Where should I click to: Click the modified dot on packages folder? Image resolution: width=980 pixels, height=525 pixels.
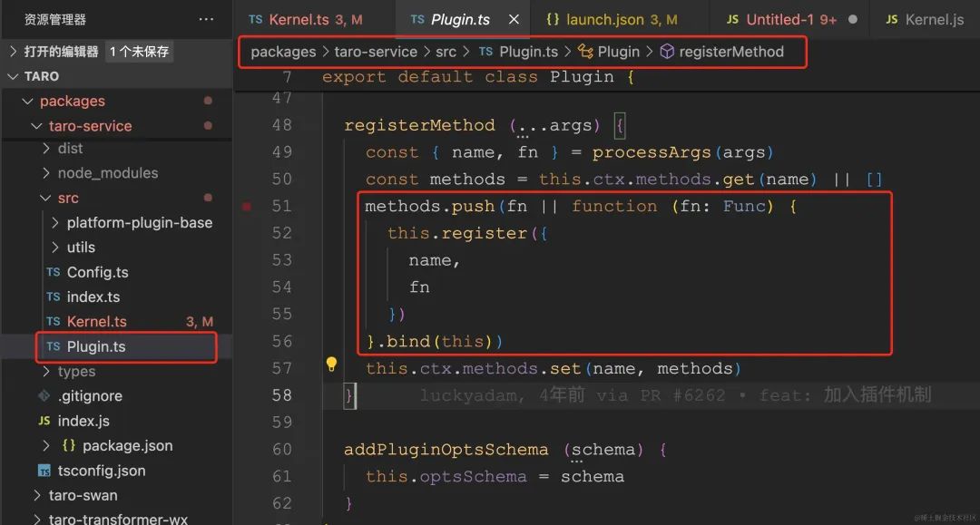coord(208,101)
